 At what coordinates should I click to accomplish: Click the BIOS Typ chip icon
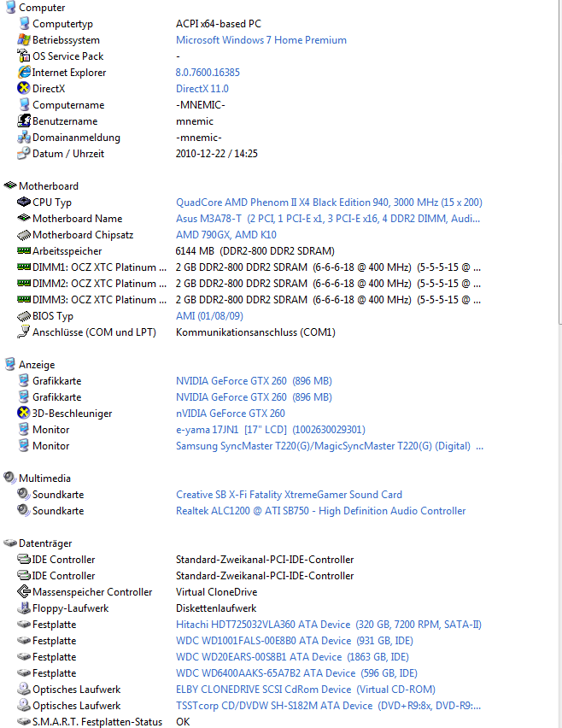(x=24, y=316)
